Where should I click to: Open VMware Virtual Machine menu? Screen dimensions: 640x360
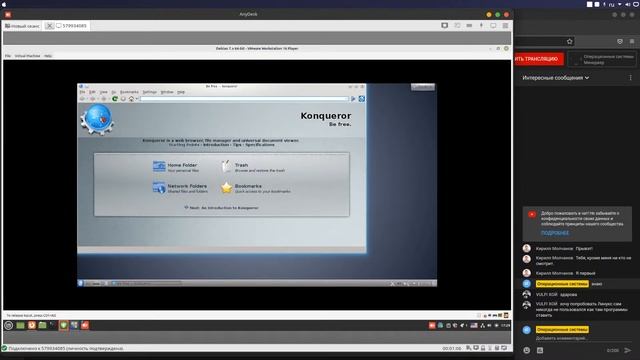click(27, 56)
